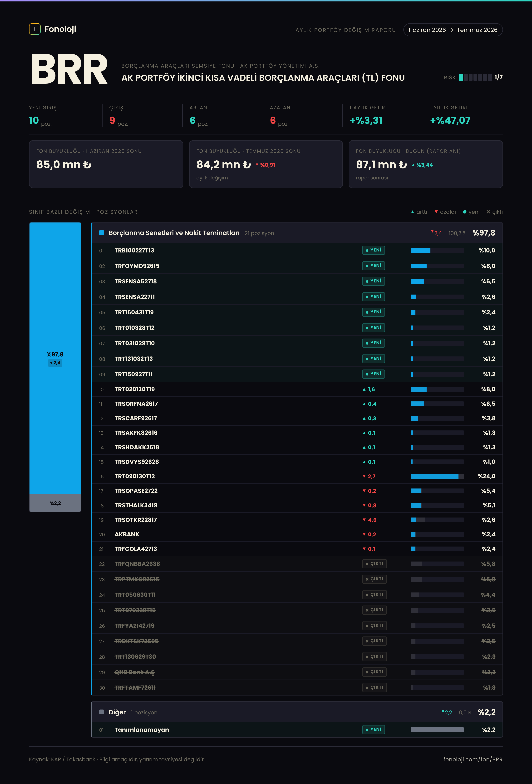The width and height of the screenshot is (532, 784).
Task: Click the YENİ badge for Tanımlanamayan
Action: [373, 730]
